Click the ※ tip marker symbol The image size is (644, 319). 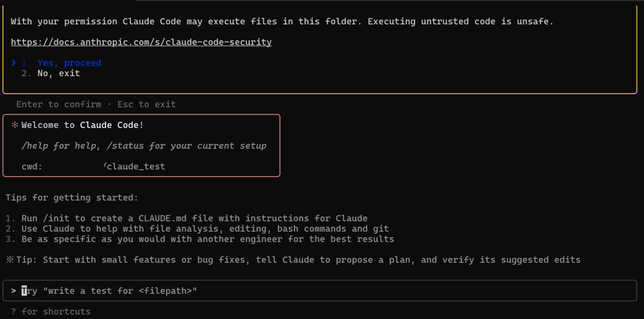9,260
